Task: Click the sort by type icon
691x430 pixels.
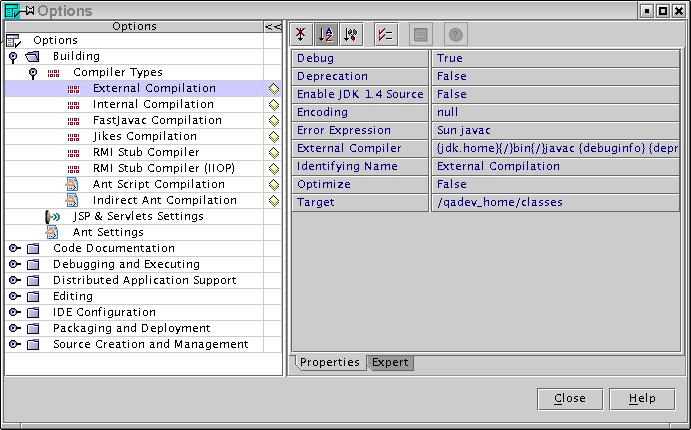Action: click(350, 34)
